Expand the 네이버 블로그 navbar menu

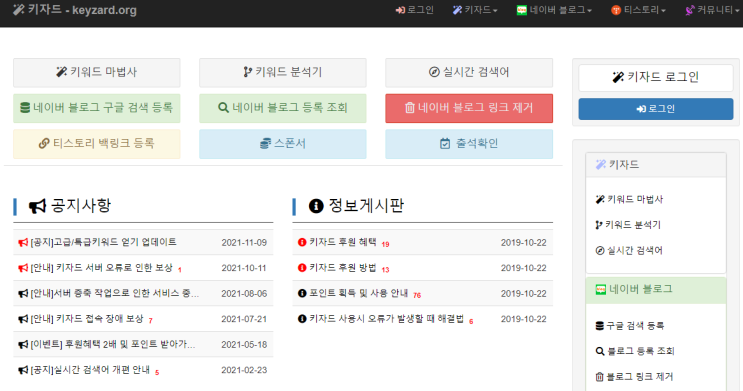pyautogui.click(x=554, y=10)
